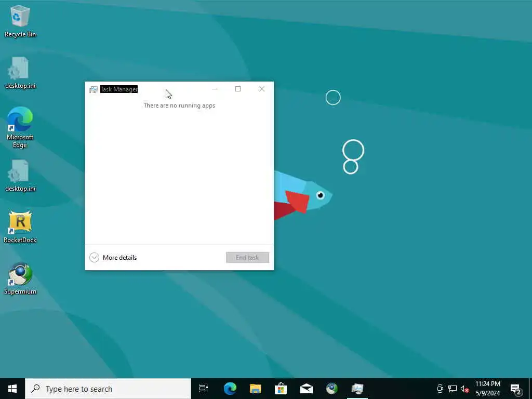
Task: Minimize the Task Manager window
Action: (215, 89)
